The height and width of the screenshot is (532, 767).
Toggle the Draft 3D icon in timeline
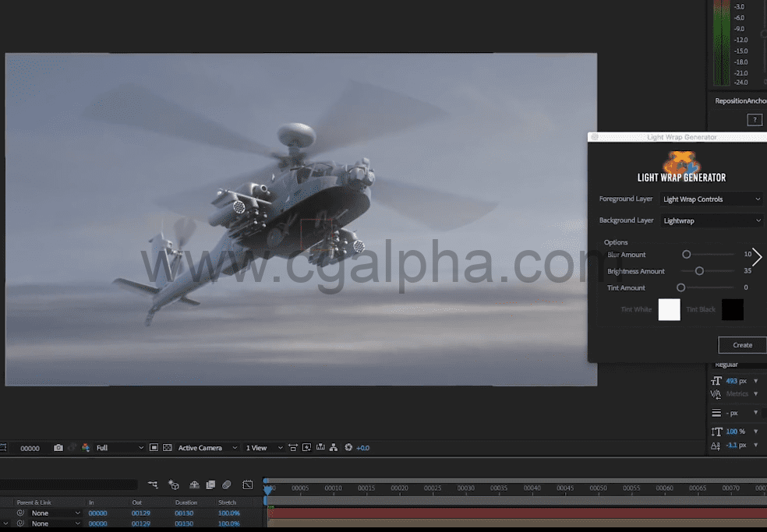click(174, 484)
